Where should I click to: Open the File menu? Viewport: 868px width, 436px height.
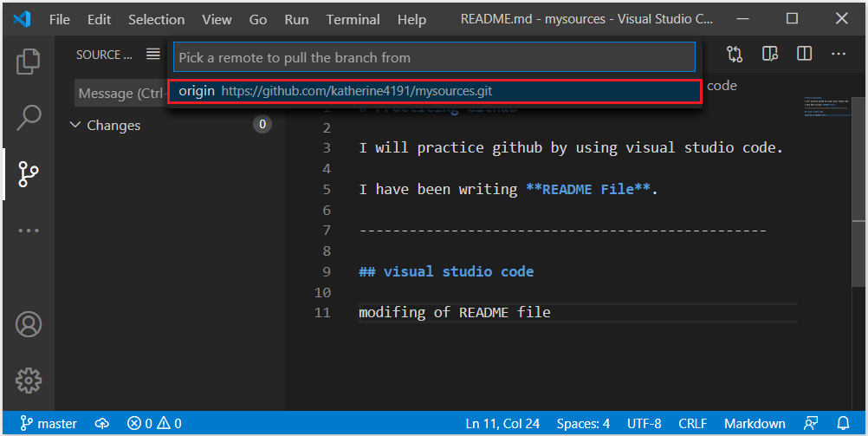tap(59, 19)
